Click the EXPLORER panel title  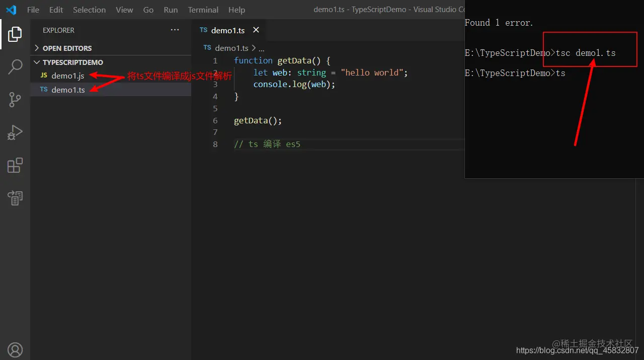point(58,30)
